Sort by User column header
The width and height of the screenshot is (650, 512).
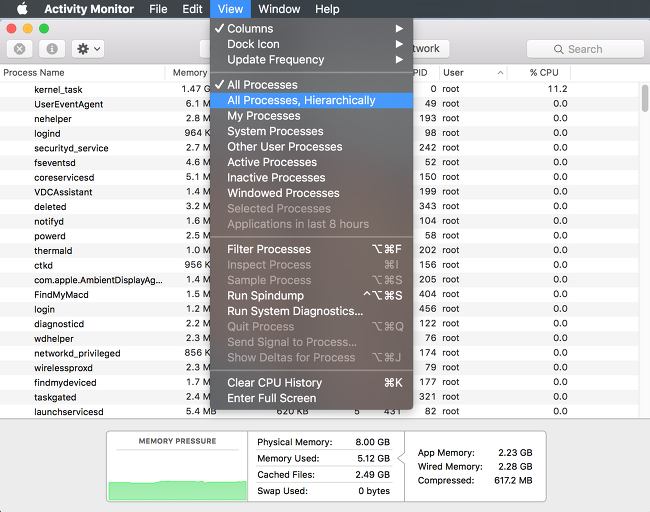[473, 73]
